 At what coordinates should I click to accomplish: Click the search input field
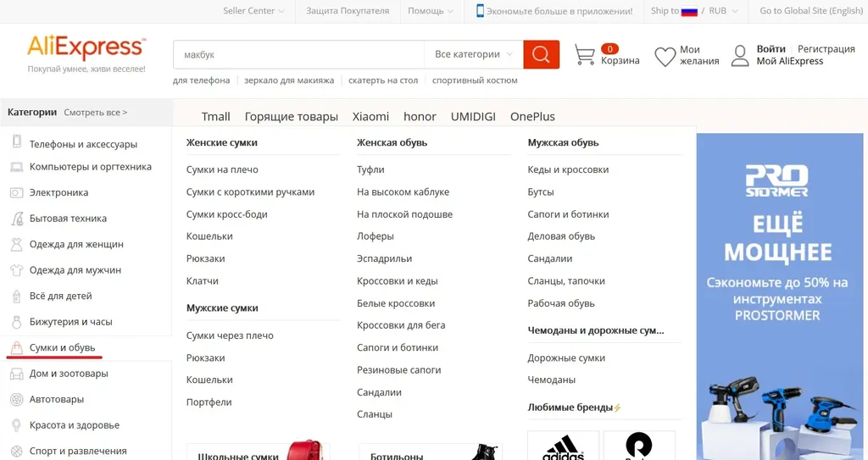tap(299, 54)
